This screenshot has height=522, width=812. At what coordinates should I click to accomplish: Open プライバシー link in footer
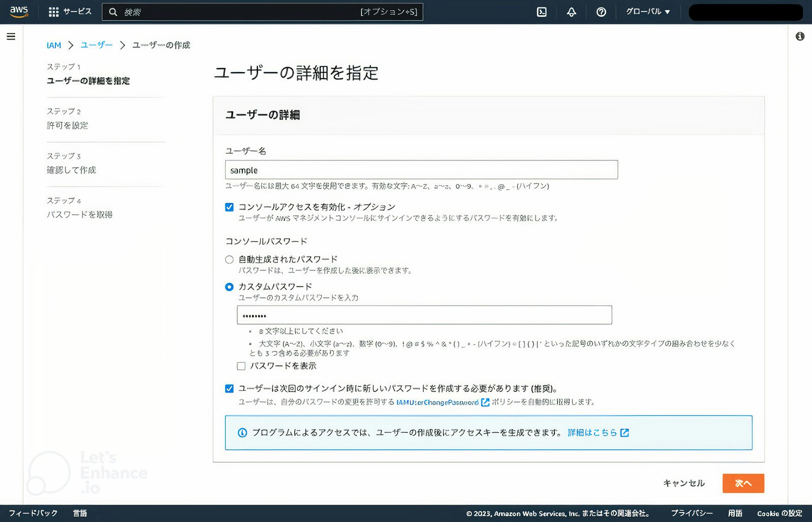(692, 513)
